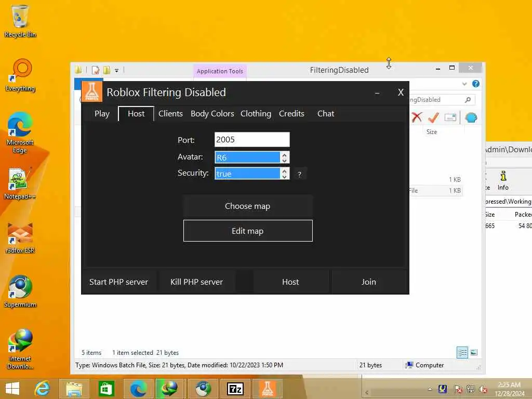This screenshot has height=399, width=532.
Task: Switch Explorer to large icons view
Action: 474,353
